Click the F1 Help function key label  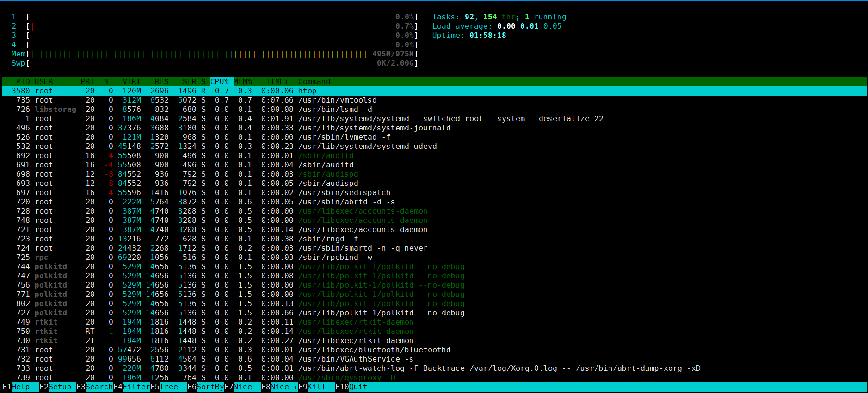tap(20, 387)
